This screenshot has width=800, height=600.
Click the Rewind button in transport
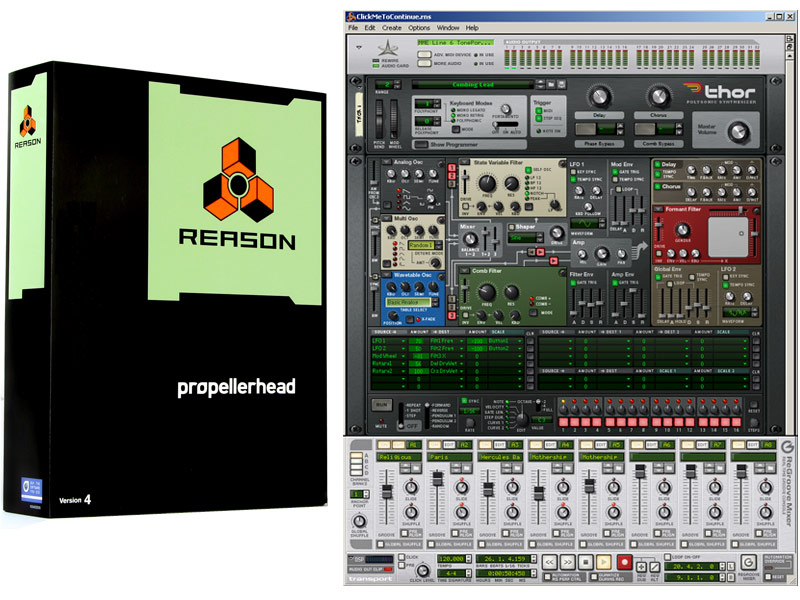pyautogui.click(x=549, y=563)
